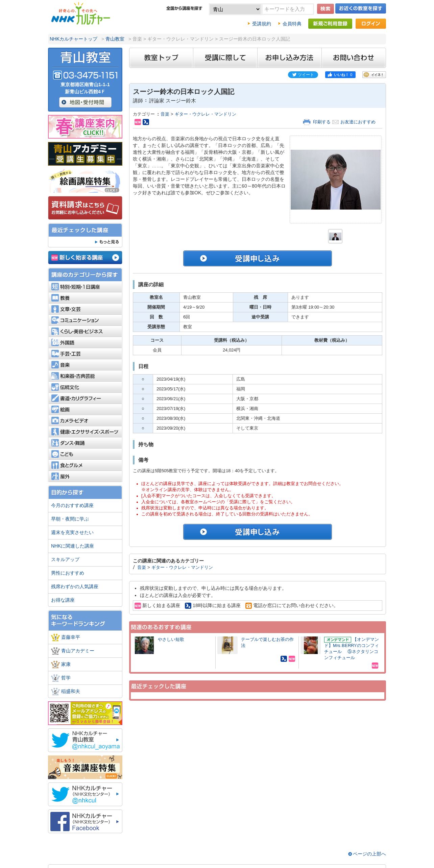Click the 青山アカデミー受講生募集中 banner
The height and width of the screenshot is (868, 434).
coord(85,154)
